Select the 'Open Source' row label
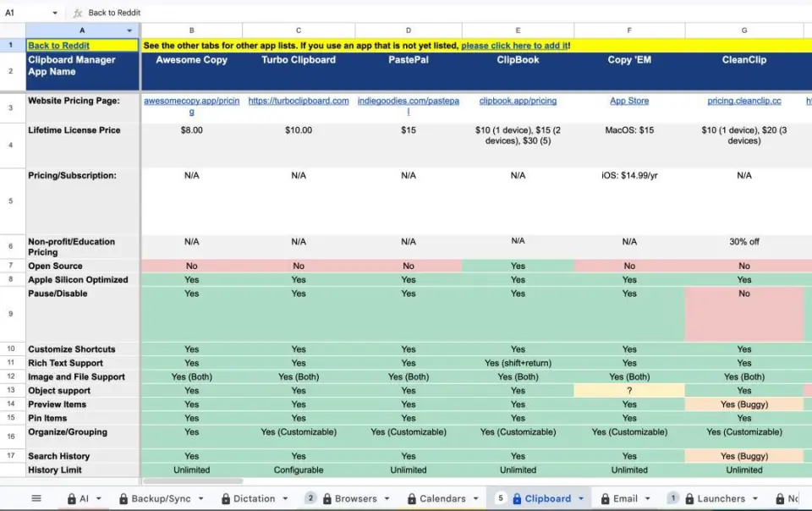Screen dimensions: 812x511 (82, 266)
